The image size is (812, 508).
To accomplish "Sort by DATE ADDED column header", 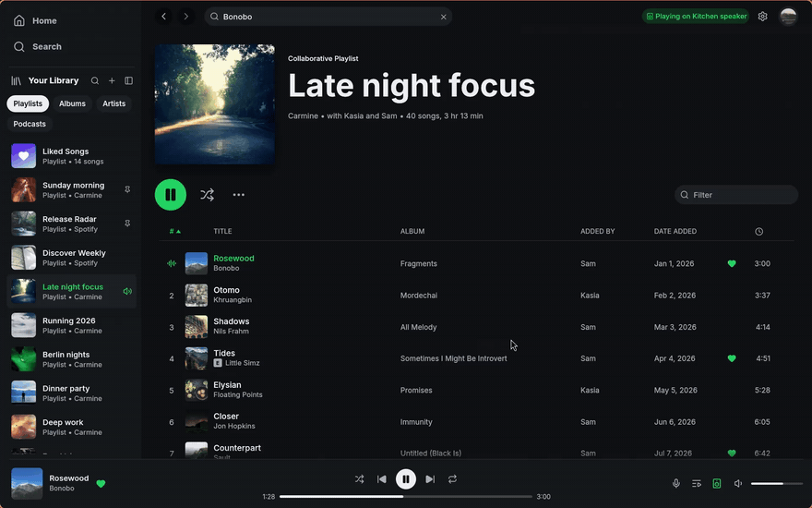I will pyautogui.click(x=675, y=231).
